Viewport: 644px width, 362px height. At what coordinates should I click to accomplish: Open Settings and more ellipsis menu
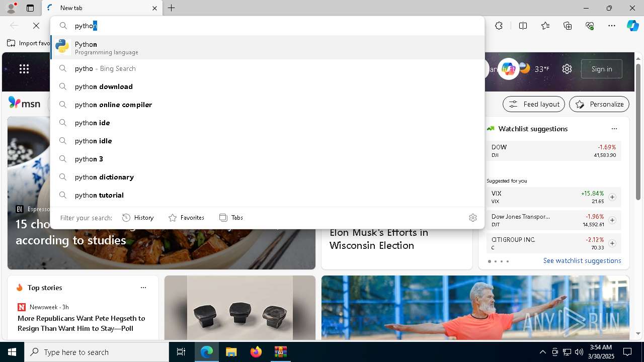click(612, 26)
